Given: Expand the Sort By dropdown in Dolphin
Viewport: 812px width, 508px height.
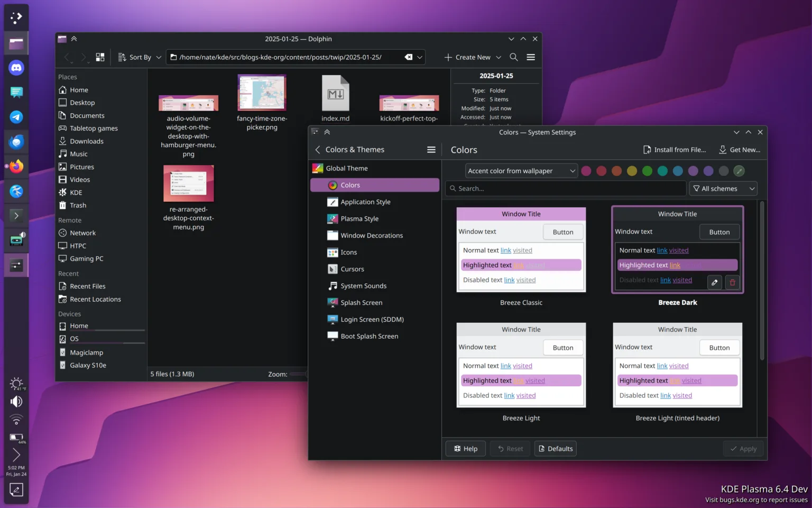Looking at the screenshot, I should point(139,57).
